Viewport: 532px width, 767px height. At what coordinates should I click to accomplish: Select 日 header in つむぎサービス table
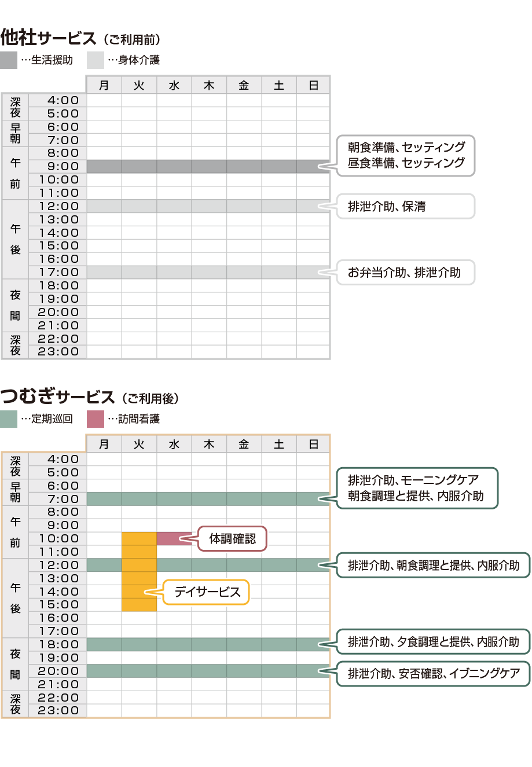pyautogui.click(x=313, y=444)
